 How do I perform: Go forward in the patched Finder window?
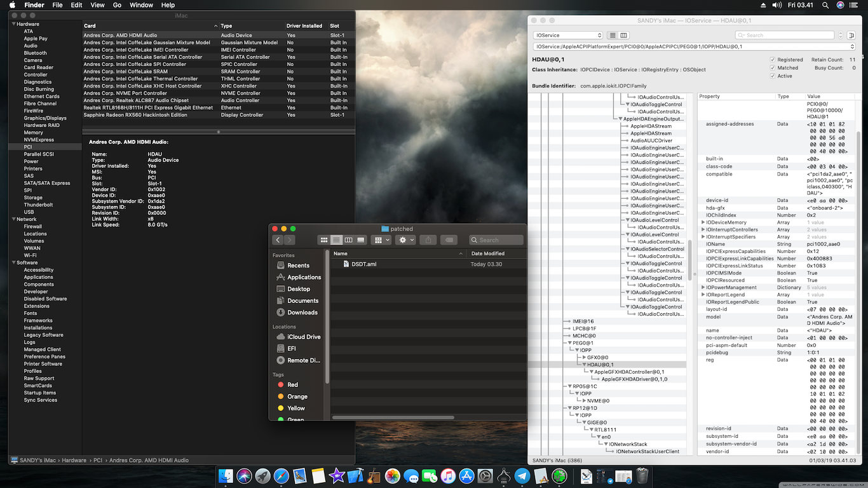point(290,240)
